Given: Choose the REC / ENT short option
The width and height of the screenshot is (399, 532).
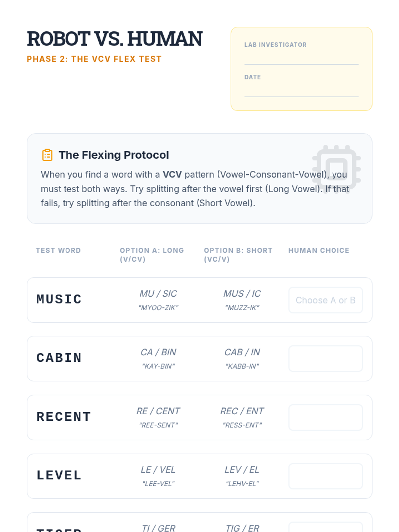Looking at the screenshot, I should (x=242, y=411).
